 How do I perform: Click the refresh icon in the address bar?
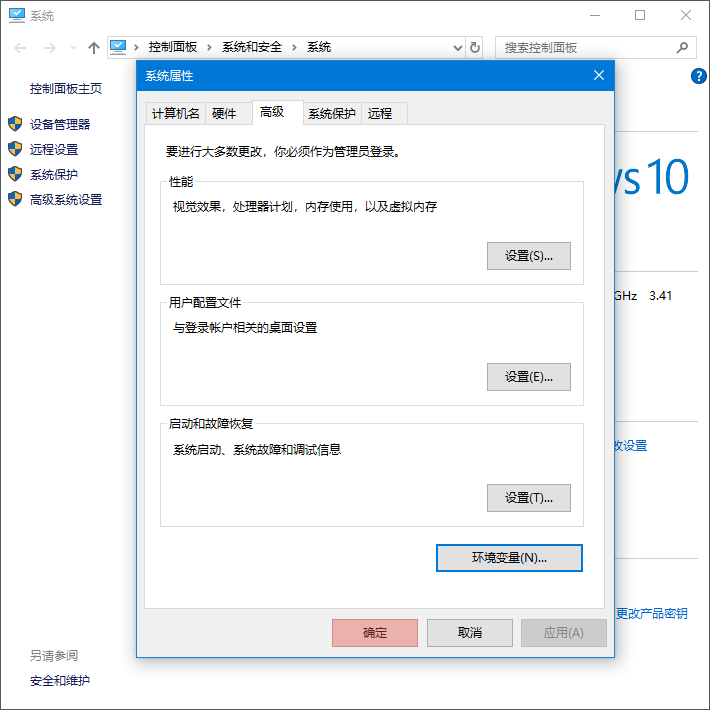475,47
